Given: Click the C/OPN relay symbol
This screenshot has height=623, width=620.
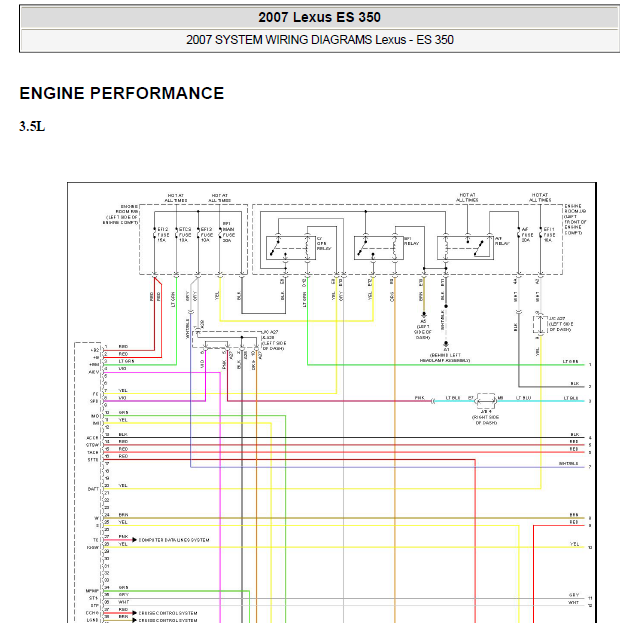Looking at the screenshot, I should (291, 248).
